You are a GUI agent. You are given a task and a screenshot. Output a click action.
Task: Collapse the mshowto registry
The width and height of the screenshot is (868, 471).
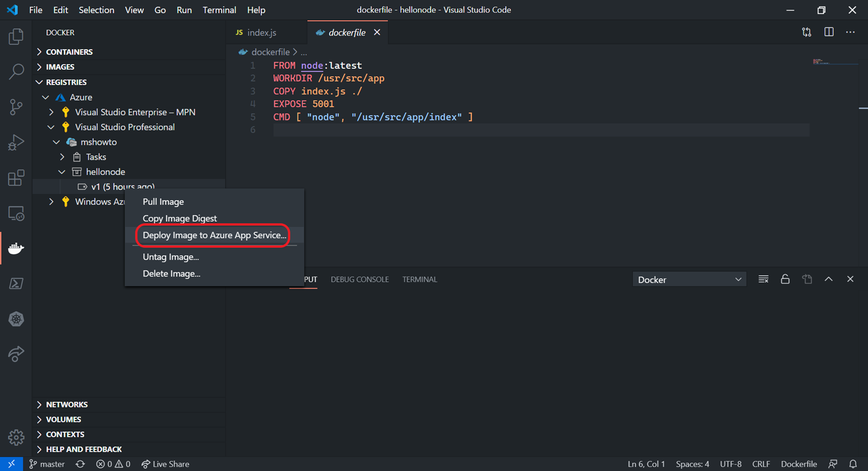tap(57, 142)
